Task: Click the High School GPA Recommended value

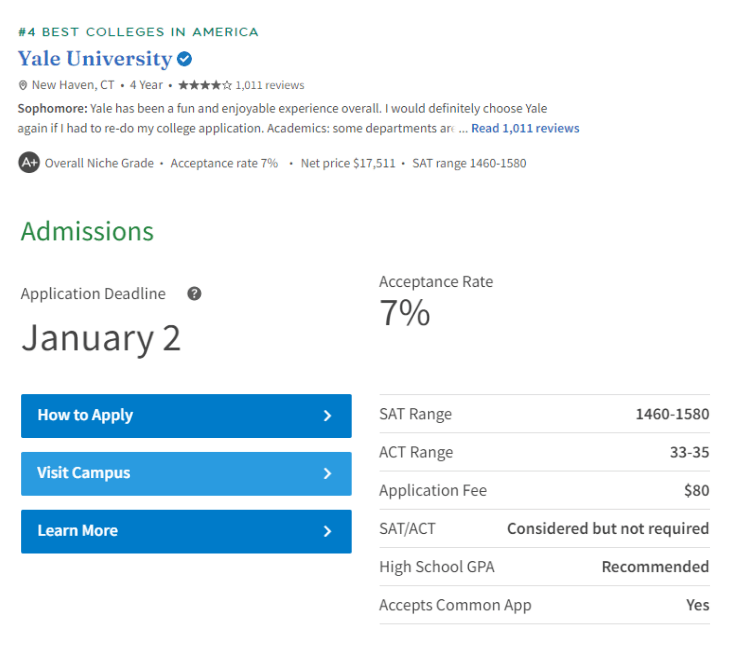Action: point(655,567)
